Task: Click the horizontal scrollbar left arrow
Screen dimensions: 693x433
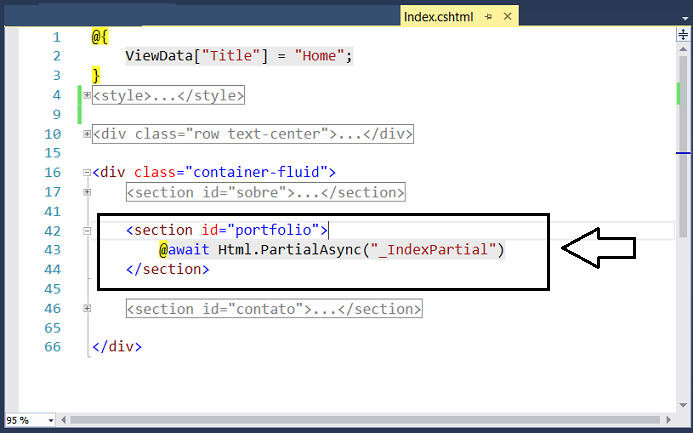Action: click(x=64, y=420)
